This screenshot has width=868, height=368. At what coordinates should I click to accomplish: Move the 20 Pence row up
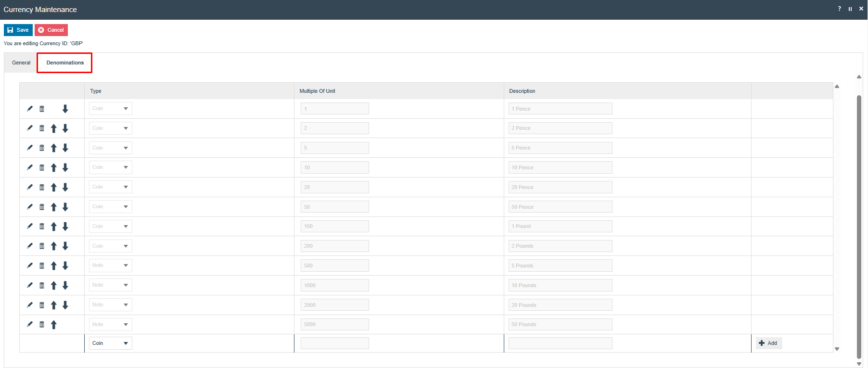(x=54, y=188)
